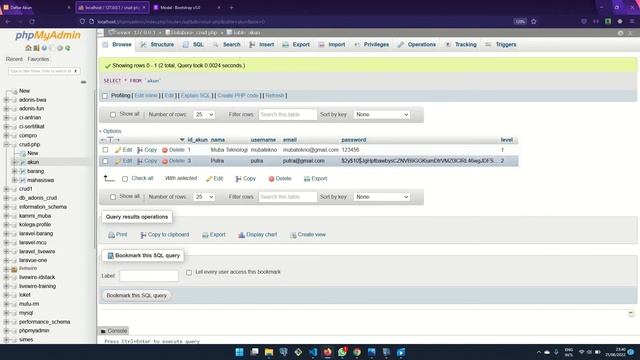
Task: Open Display chart for results
Action: click(x=258, y=235)
